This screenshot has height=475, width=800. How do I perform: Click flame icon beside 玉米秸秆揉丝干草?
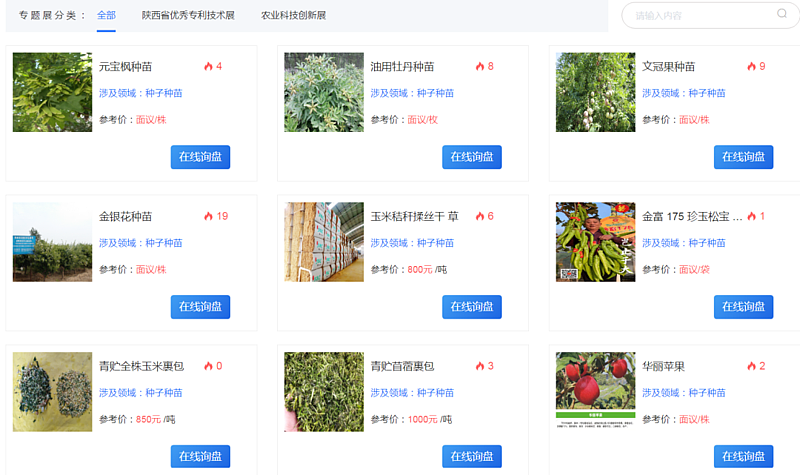pos(480,216)
